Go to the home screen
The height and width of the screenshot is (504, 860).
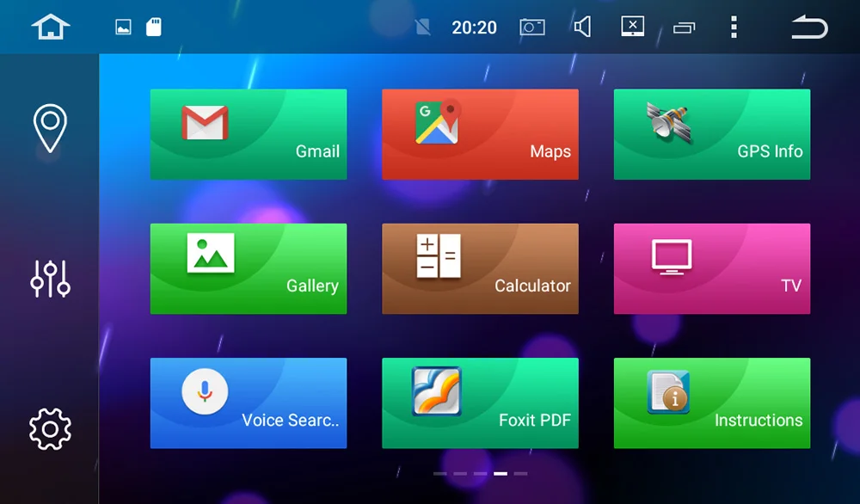click(51, 27)
